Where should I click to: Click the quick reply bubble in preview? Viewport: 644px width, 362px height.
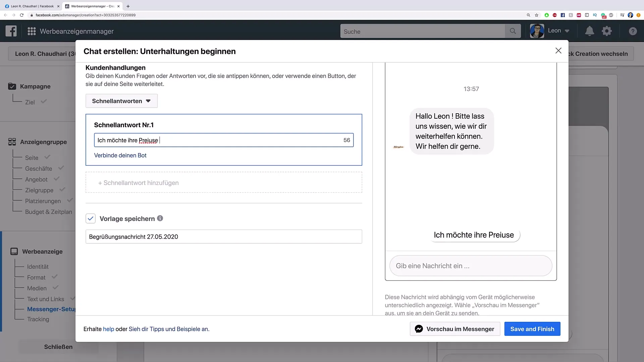tap(474, 235)
